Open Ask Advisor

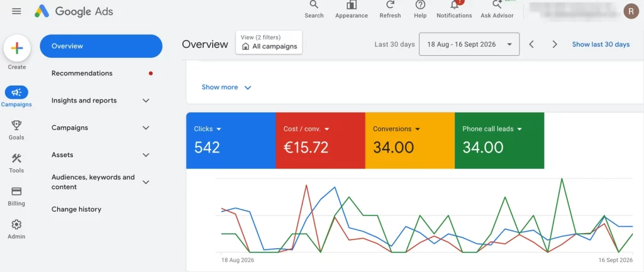point(497,9)
